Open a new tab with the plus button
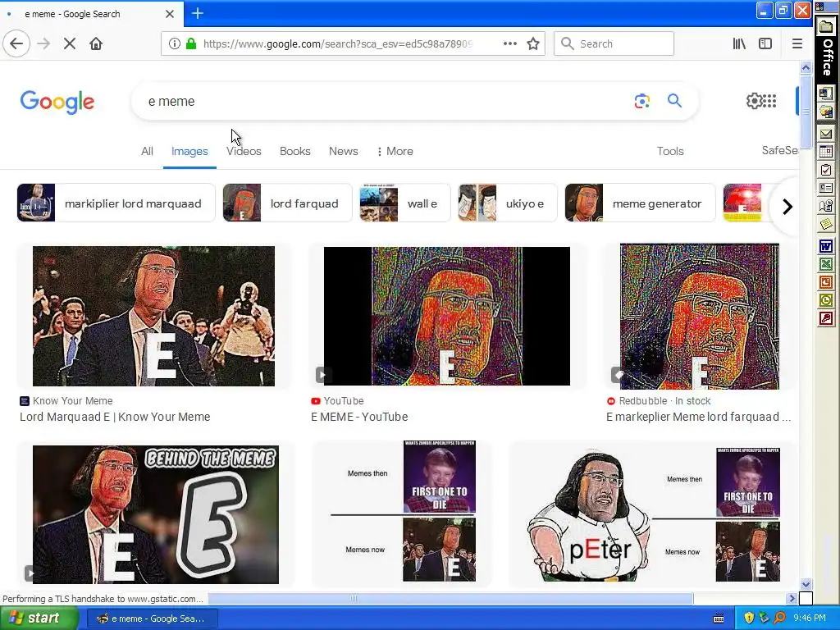This screenshot has width=840, height=630. 198,13
